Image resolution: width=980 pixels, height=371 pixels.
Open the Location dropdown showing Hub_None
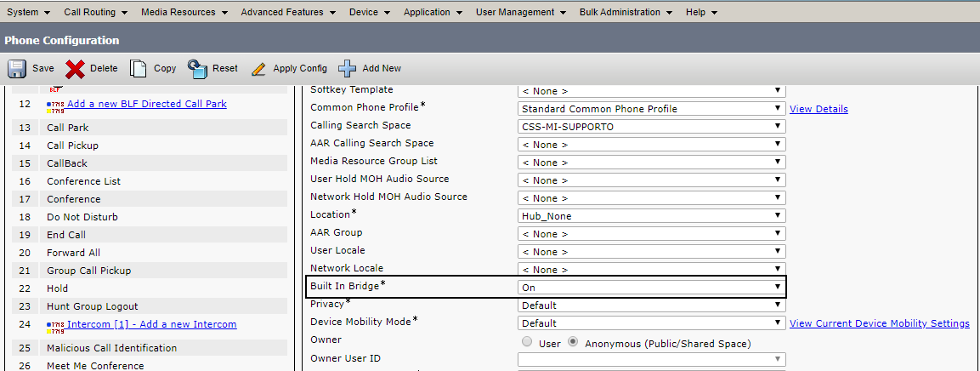651,216
